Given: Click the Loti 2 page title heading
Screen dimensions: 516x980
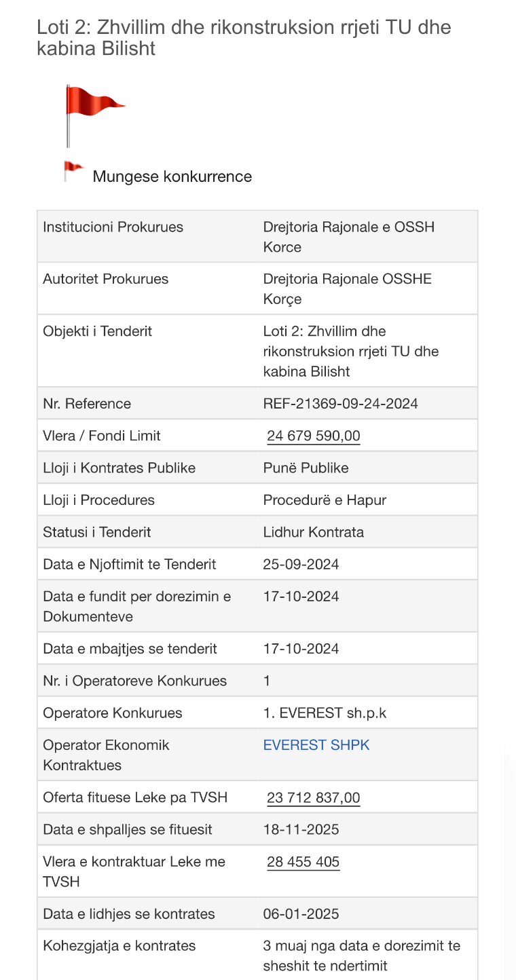Looking at the screenshot, I should 244,38.
